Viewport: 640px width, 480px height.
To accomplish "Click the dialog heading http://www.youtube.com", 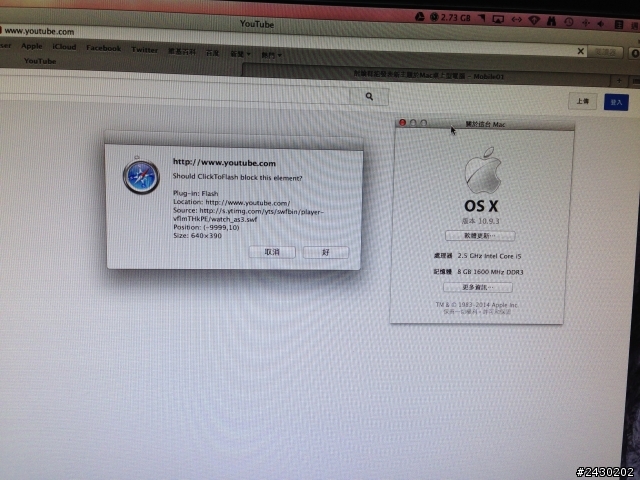I will tap(224, 163).
